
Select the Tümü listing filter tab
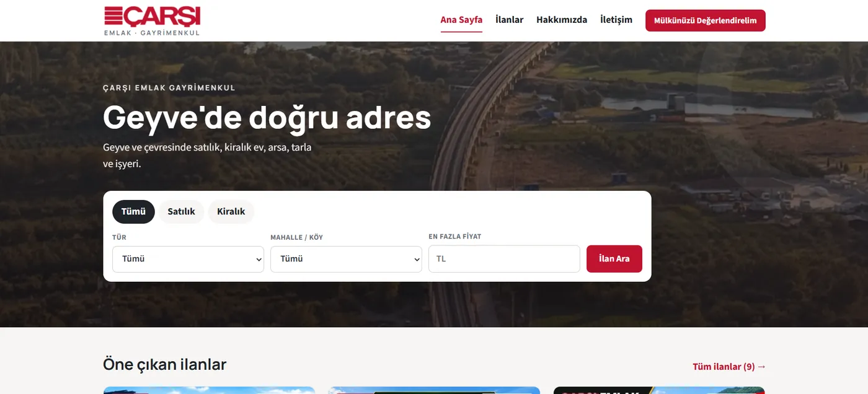133,212
